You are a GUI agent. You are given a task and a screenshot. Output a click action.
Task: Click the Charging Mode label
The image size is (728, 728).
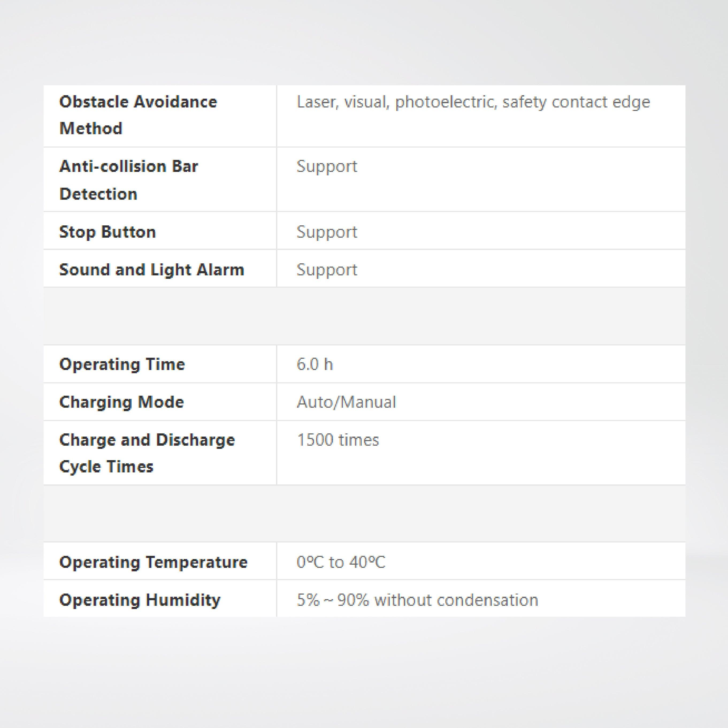121,402
